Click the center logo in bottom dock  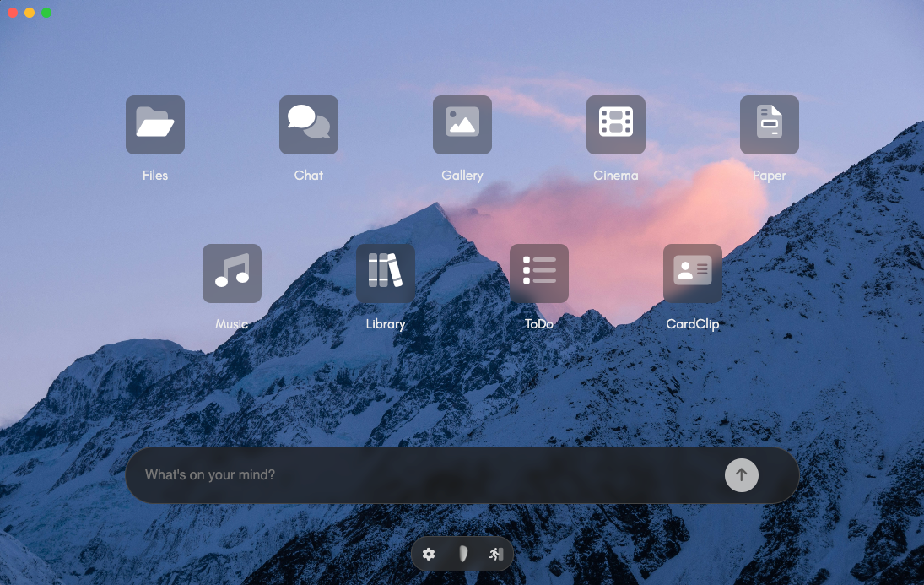462,555
